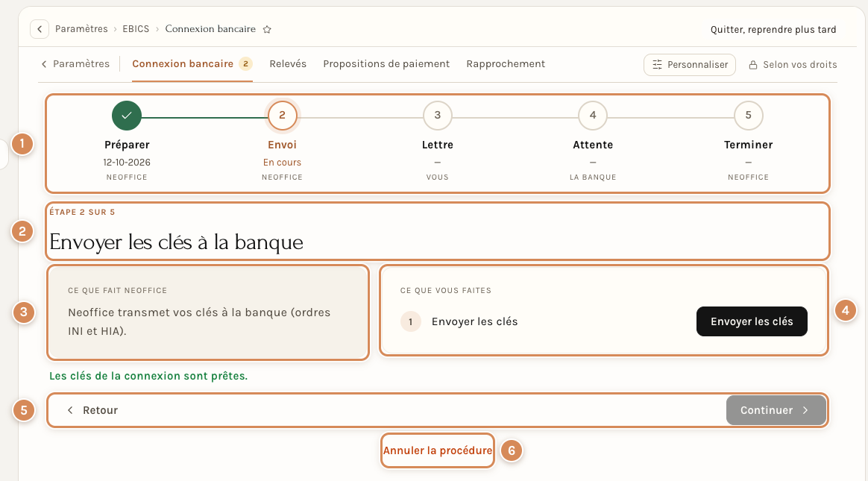Screen dimensions: 868x481
Task: Select step 5 Terminer circle
Action: point(749,115)
